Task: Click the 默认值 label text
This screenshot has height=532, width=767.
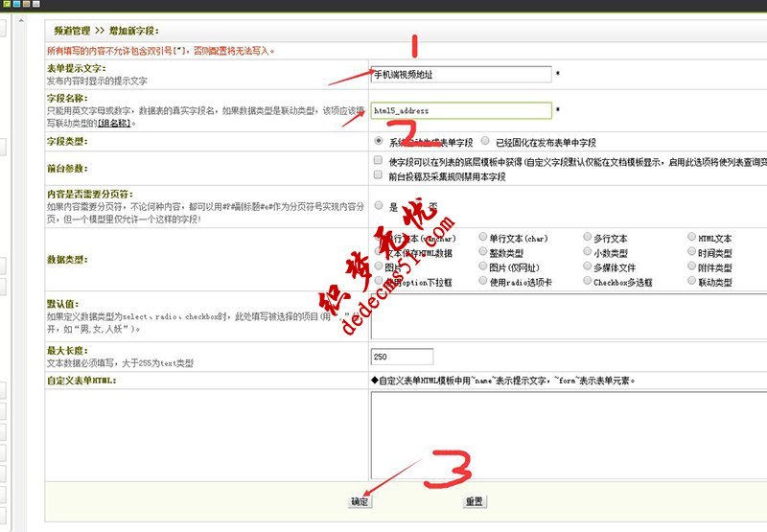Action: tap(62, 304)
